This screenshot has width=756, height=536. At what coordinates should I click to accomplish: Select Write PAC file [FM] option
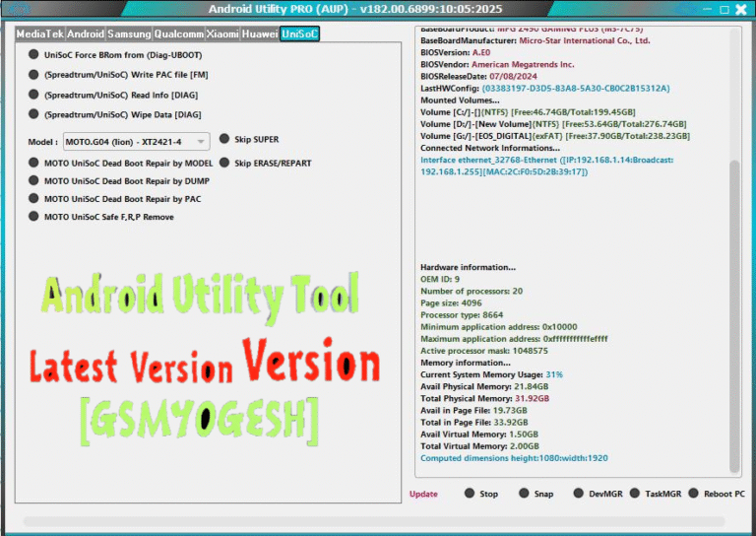[33, 75]
